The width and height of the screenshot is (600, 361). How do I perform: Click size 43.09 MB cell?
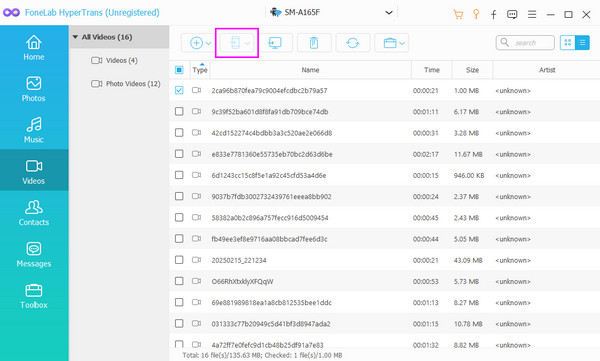pos(468,260)
